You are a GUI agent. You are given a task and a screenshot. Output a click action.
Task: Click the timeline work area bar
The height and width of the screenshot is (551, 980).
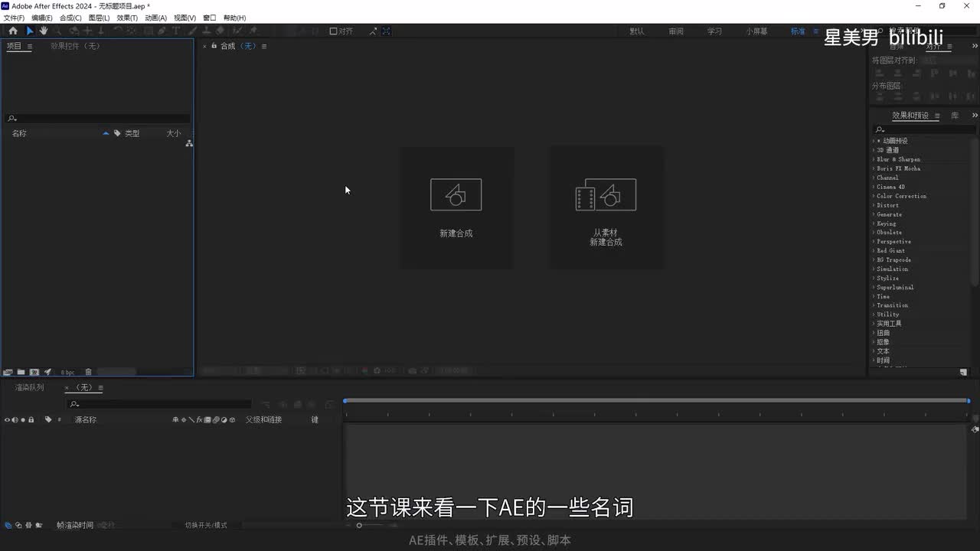pos(657,400)
